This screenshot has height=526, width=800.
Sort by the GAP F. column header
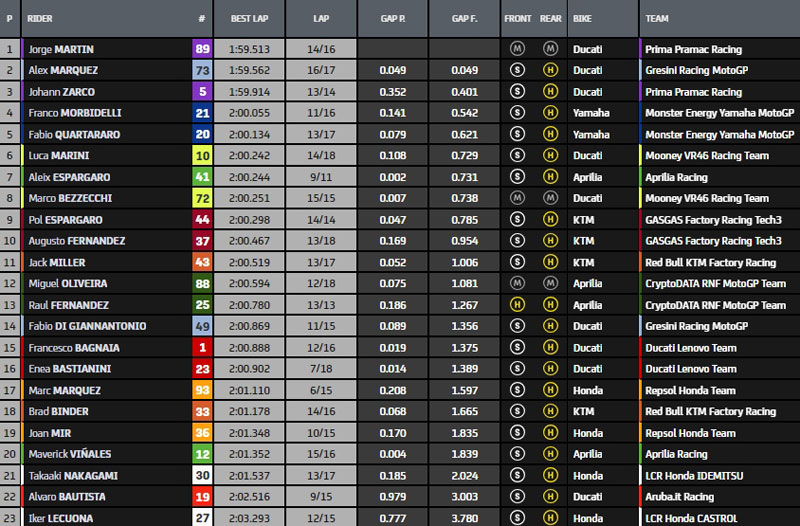point(464,18)
